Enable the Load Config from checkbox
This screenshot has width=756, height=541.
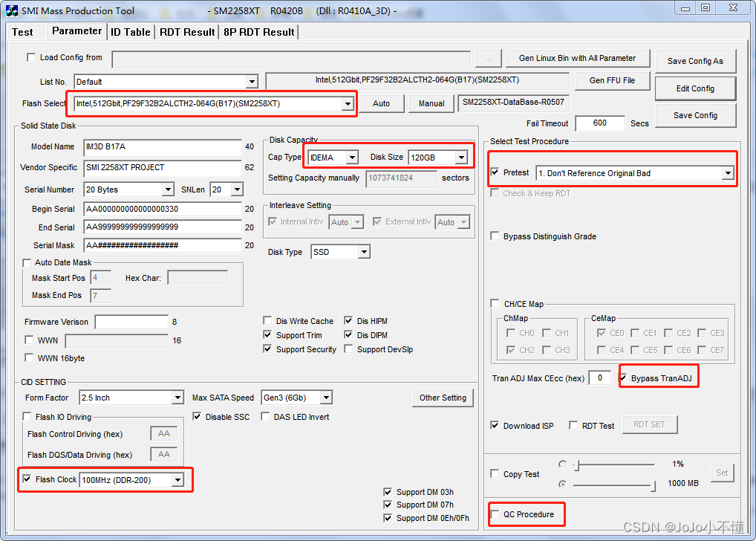point(31,57)
